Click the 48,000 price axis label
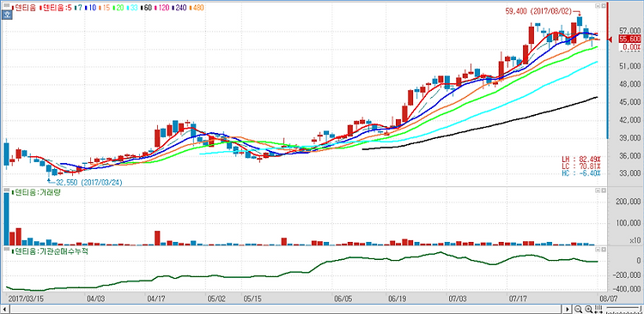This screenshot has height=314, width=644. coord(629,85)
